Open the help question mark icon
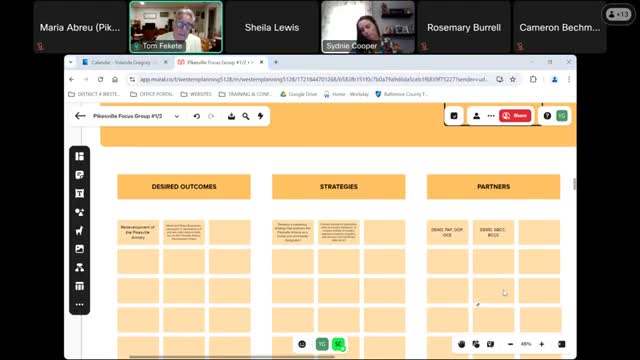 (x=547, y=116)
